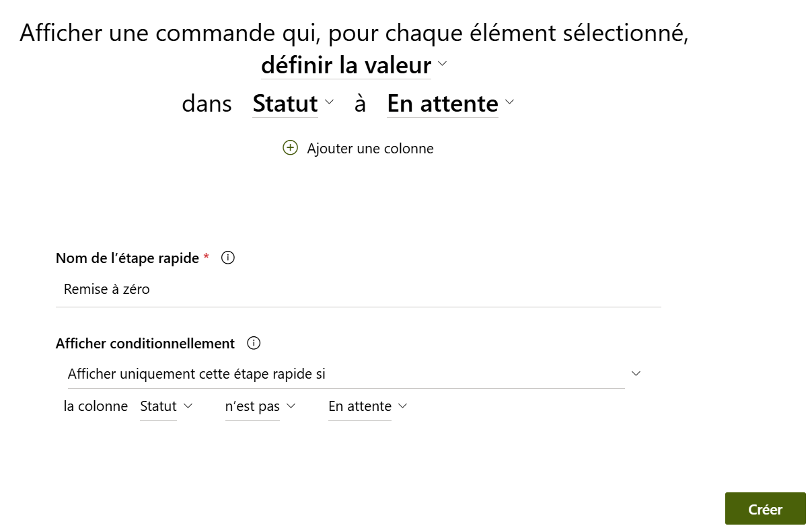
Task: Open 'Afficher uniquement cette étape rapide si' dropdown
Action: (x=346, y=374)
